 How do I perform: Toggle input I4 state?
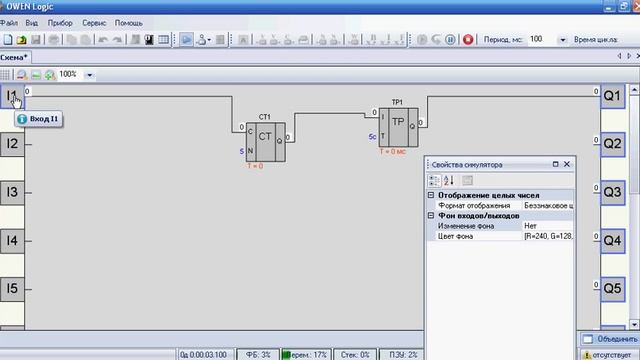12,241
